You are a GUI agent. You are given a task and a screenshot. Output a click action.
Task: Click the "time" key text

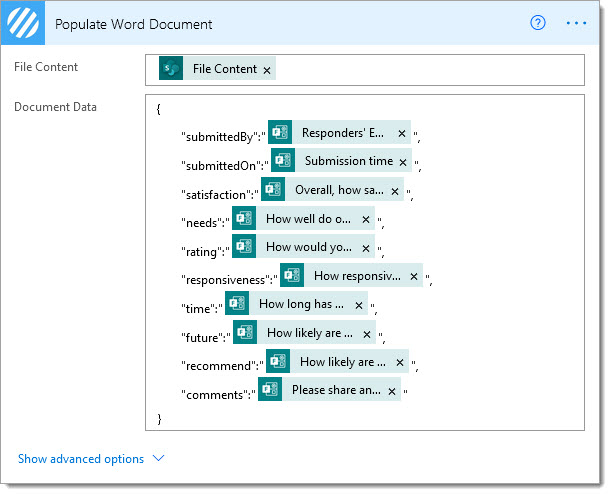199,309
